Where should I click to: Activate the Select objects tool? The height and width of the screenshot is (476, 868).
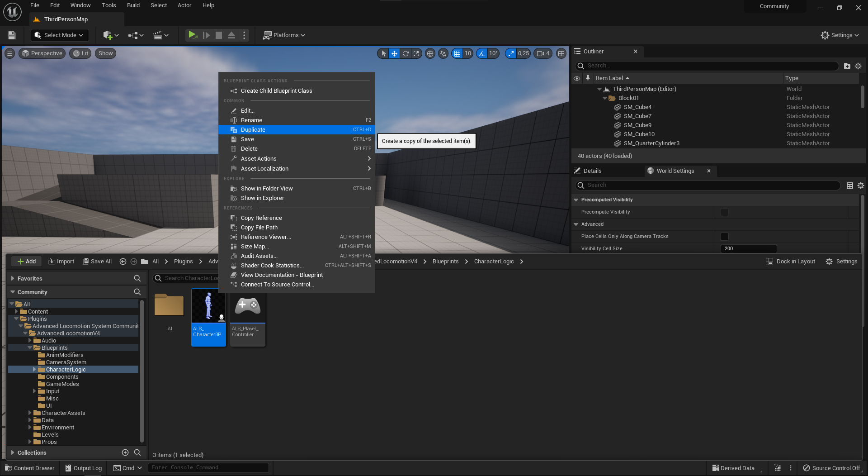383,53
